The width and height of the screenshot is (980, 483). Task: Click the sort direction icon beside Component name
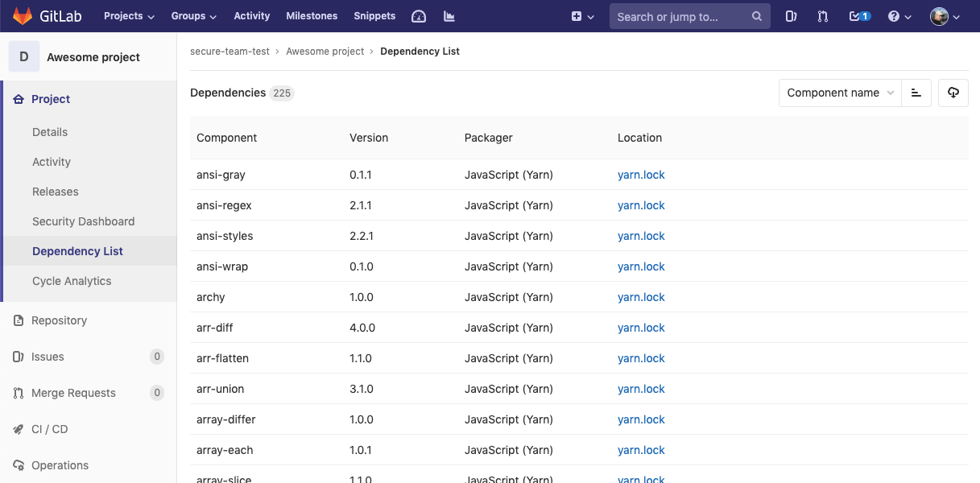(x=916, y=93)
